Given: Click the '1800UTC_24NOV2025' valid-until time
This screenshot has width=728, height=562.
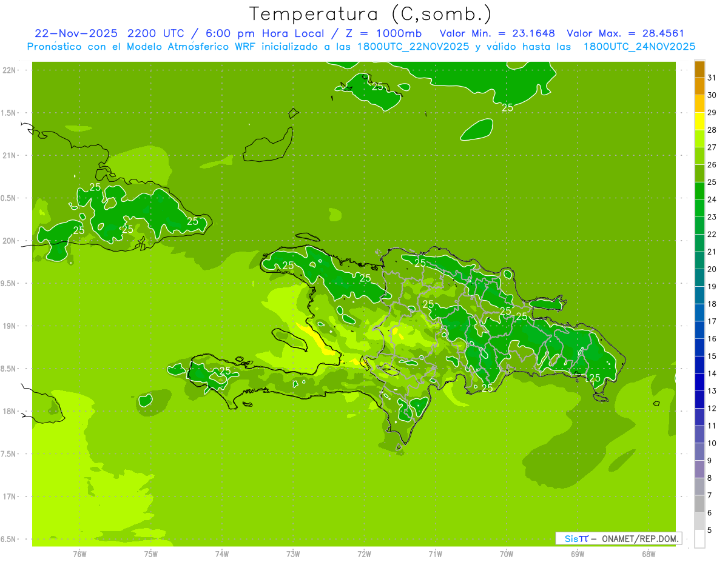Looking at the screenshot, I should coord(639,47).
